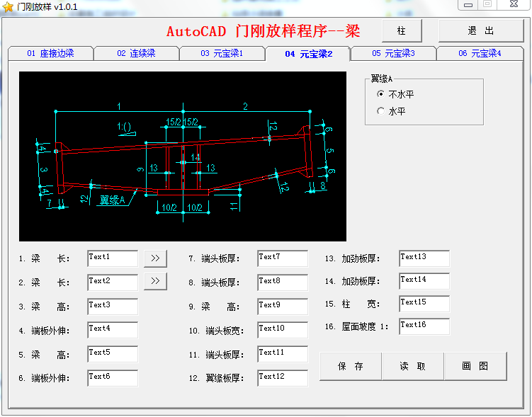Click the '翼缘A' group box title
The height and width of the screenshot is (417, 532).
click(x=381, y=79)
